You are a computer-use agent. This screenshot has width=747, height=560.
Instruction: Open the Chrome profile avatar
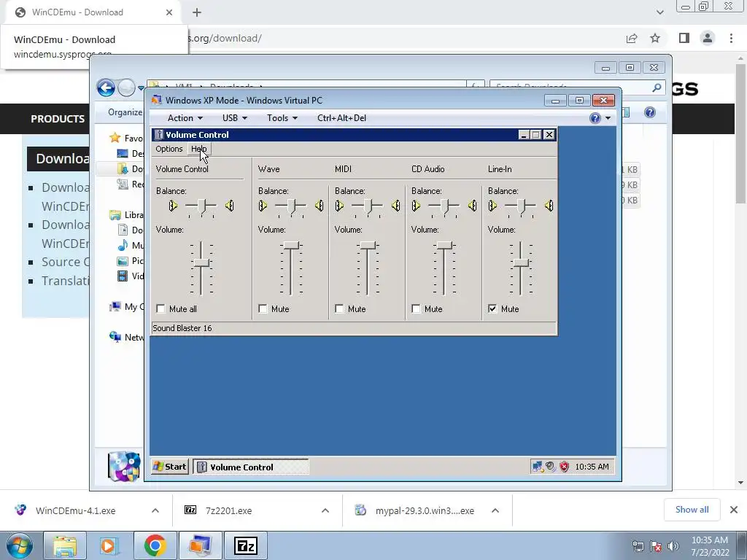coord(708,38)
